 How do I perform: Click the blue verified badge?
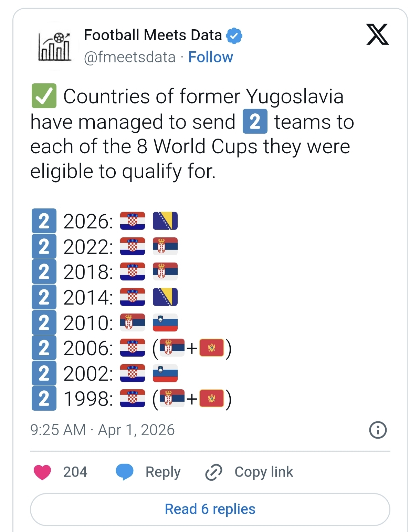[234, 35]
